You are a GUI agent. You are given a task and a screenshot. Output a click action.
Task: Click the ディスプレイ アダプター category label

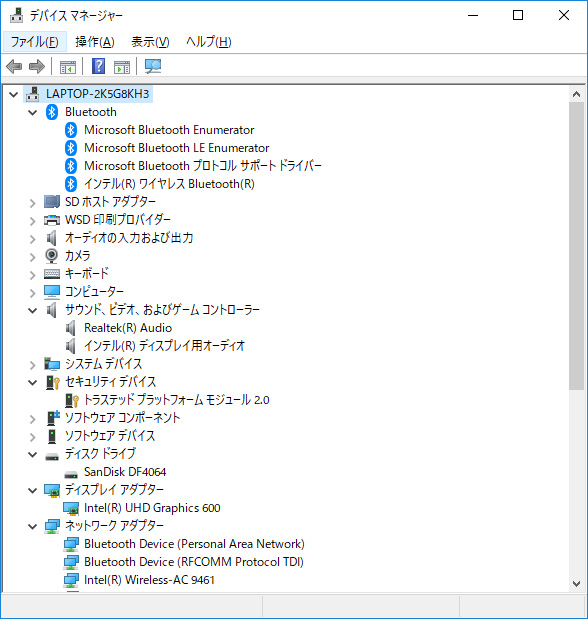tap(114, 490)
